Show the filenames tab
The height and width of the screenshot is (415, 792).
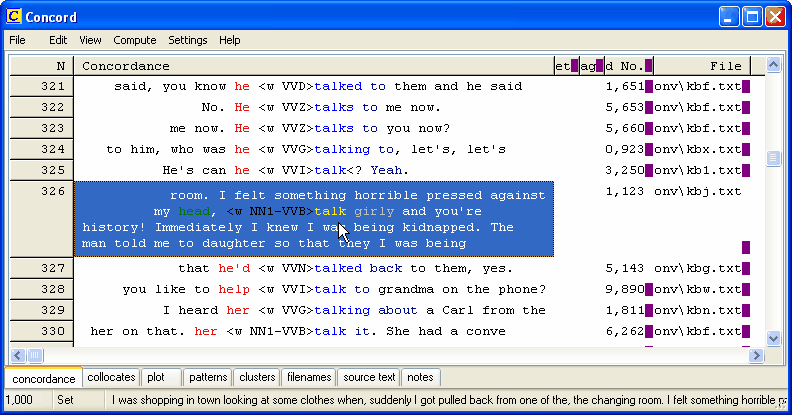coord(309,377)
